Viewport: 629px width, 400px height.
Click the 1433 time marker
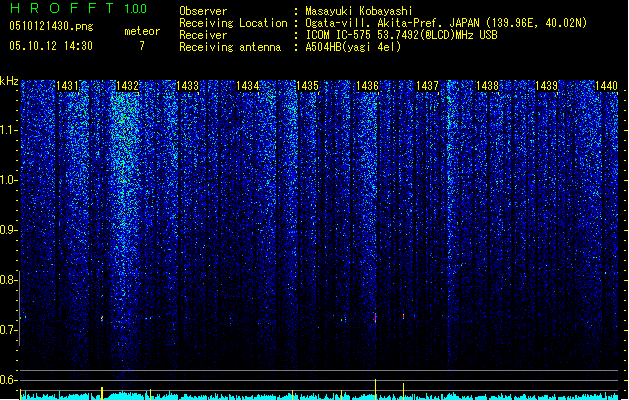tap(187, 86)
